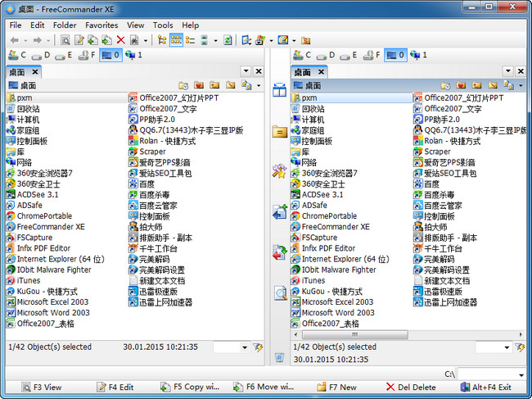Click the Copy files toolbar icon
Image resolution: width=532 pixels, height=399 pixels.
pyautogui.click(x=92, y=40)
